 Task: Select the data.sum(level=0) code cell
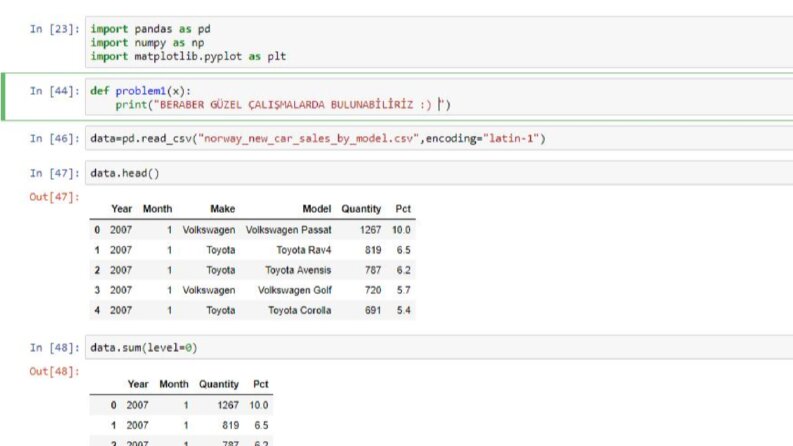pos(439,347)
